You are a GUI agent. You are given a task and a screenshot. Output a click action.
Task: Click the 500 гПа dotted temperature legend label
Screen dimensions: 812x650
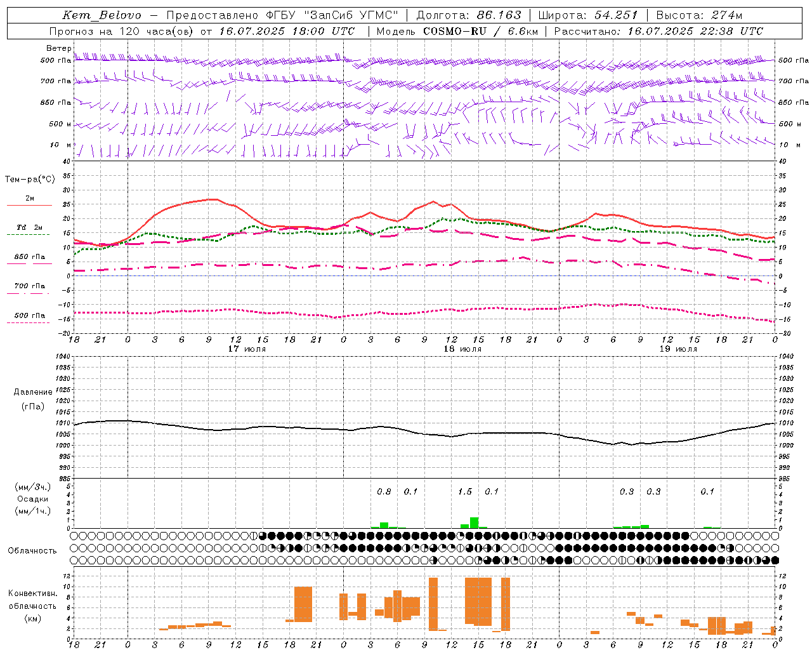pos(30,315)
